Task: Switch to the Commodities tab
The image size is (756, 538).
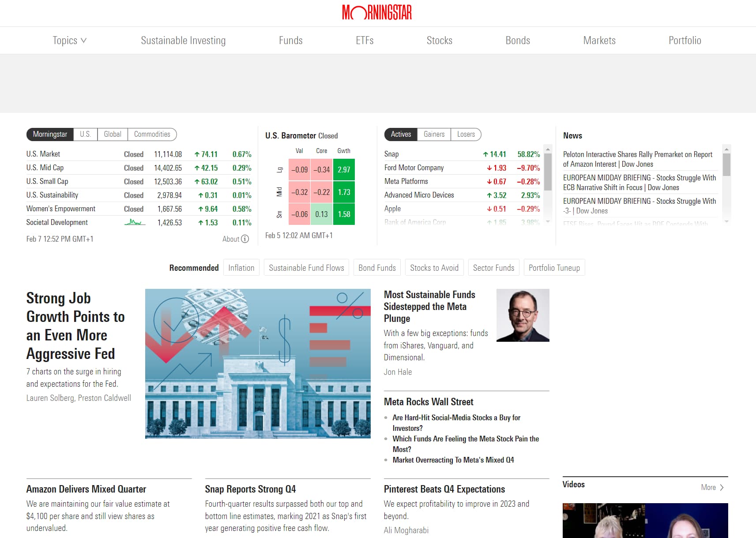Action: point(152,134)
